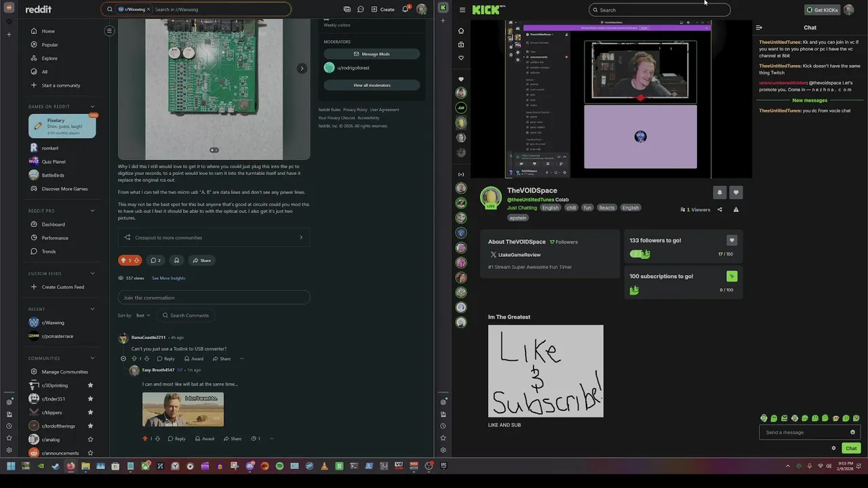Open Kick home icon in sidebar
This screenshot has height=488, width=868.
click(x=461, y=30)
